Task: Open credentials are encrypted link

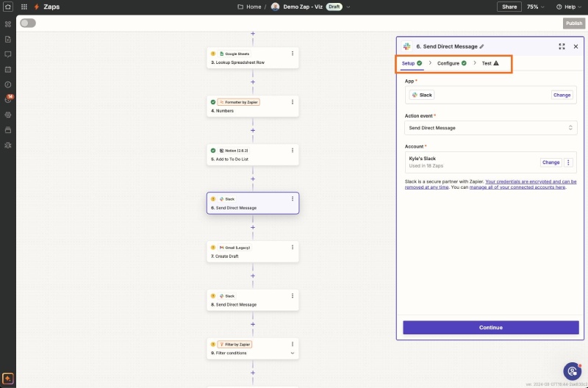Action: [490, 184]
